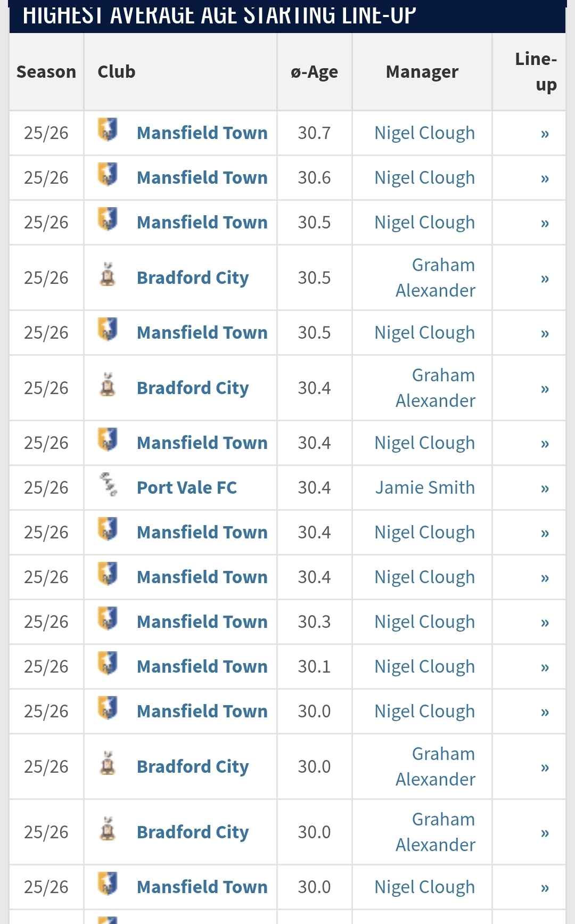Image resolution: width=575 pixels, height=924 pixels.
Task: Click Bradford City crest in 30.4 row
Action: [x=108, y=385]
